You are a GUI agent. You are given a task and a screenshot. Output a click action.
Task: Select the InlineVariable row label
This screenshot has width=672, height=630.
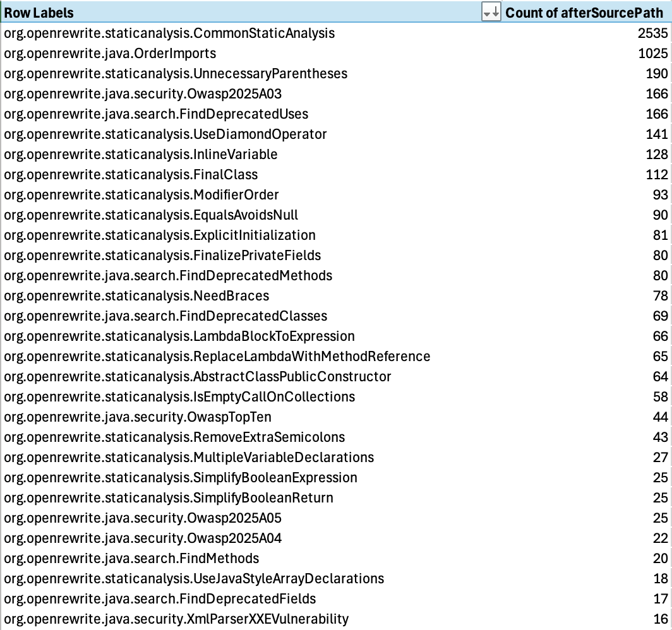(141, 154)
